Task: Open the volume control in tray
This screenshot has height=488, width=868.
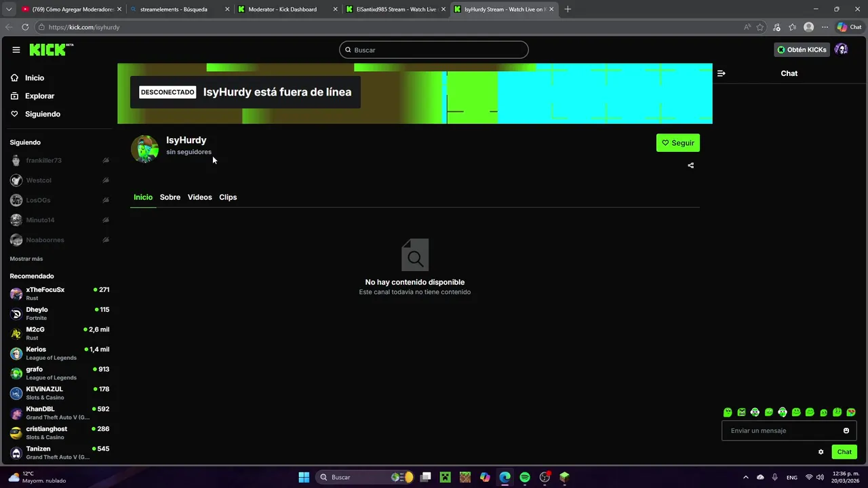Action: click(821, 477)
